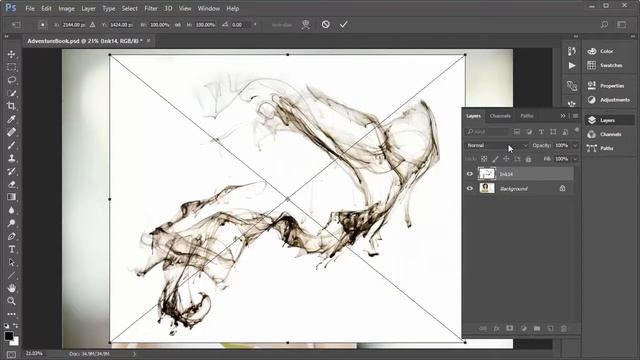Add a layer mask icon
Image resolution: width=640 pixels, height=360 pixels.
pyautogui.click(x=510, y=328)
